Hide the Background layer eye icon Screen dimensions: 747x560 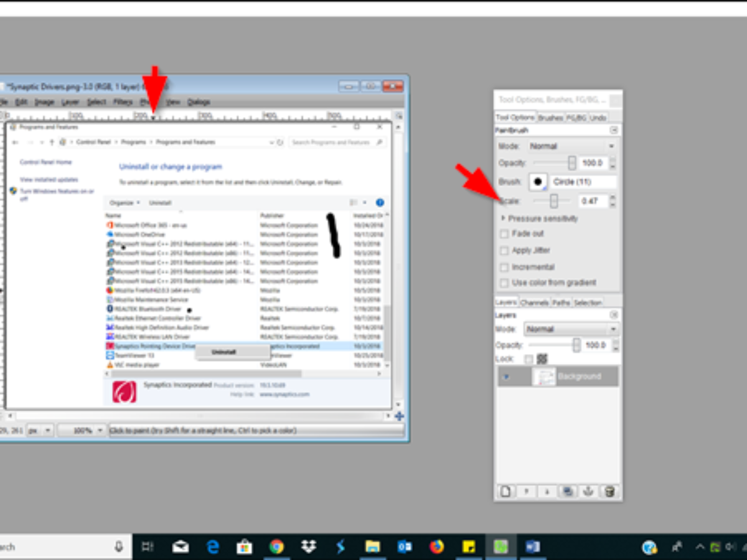[506, 376]
